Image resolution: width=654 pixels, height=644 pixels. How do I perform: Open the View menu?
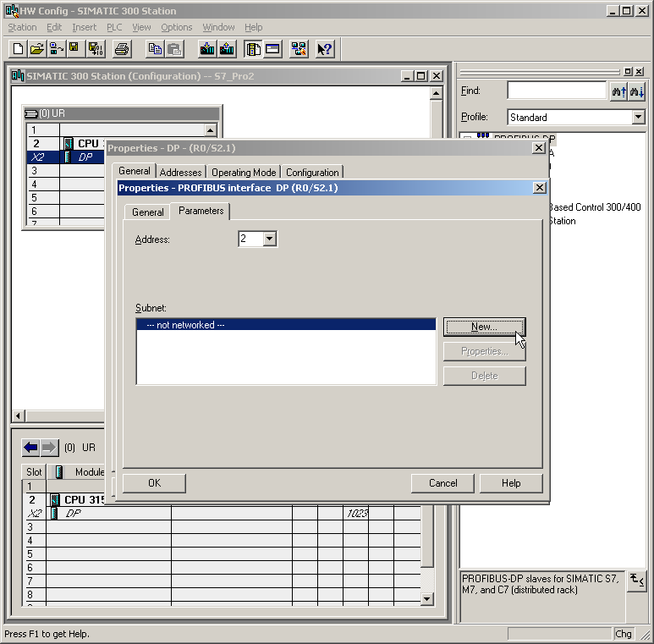(141, 28)
